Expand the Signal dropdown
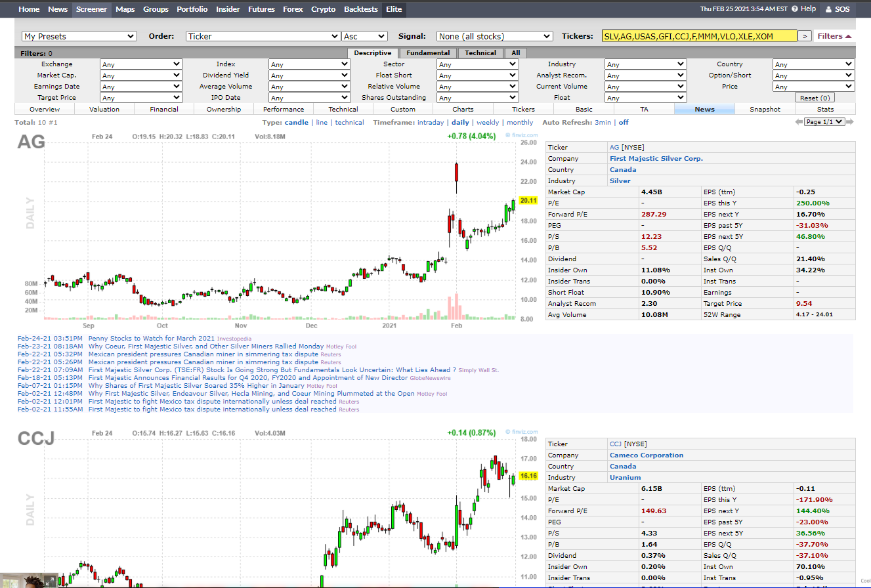This screenshot has width=871, height=588. (494, 36)
